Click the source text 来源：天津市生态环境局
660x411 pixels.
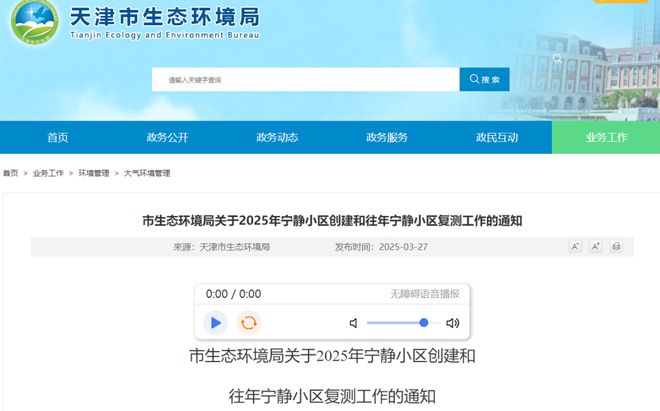click(221, 247)
